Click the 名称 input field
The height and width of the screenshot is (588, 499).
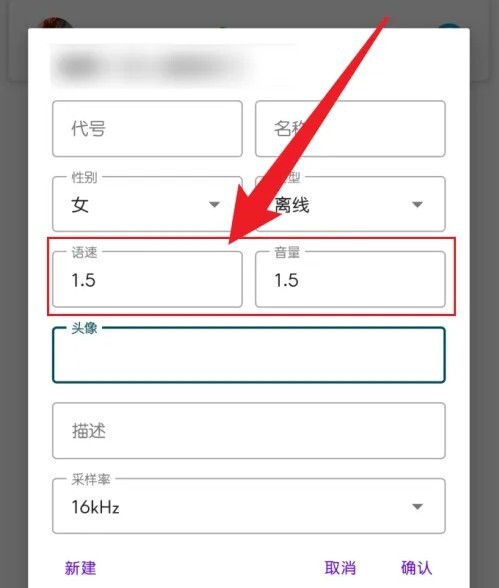pos(350,129)
